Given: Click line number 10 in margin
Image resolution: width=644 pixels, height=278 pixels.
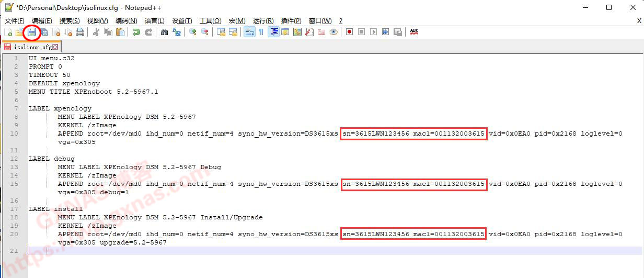Looking at the screenshot, I should click(15, 134).
